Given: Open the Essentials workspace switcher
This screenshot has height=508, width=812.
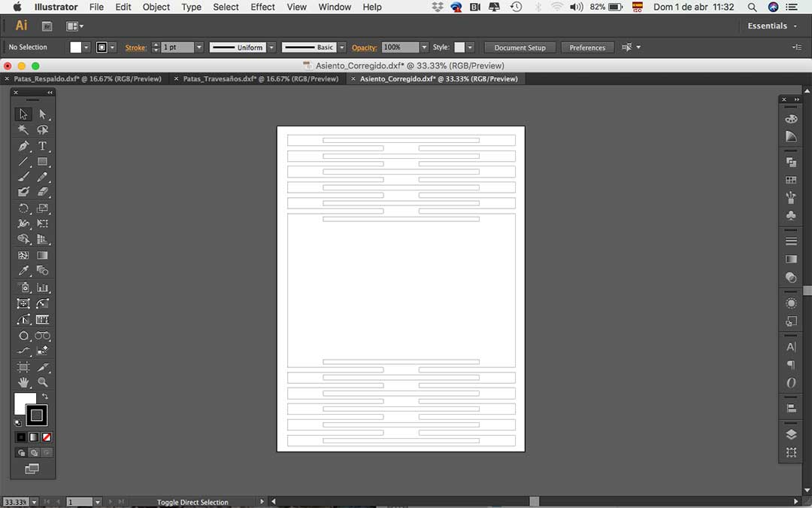Looking at the screenshot, I should click(x=772, y=26).
